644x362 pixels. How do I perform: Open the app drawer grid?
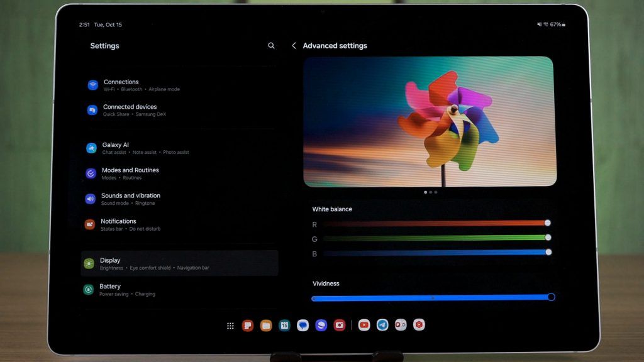click(230, 326)
